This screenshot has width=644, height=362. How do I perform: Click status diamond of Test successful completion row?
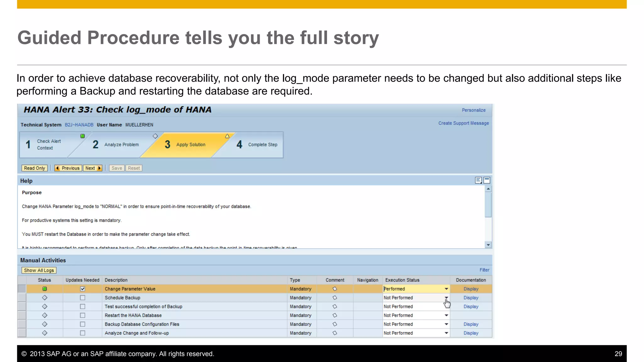pyautogui.click(x=45, y=306)
